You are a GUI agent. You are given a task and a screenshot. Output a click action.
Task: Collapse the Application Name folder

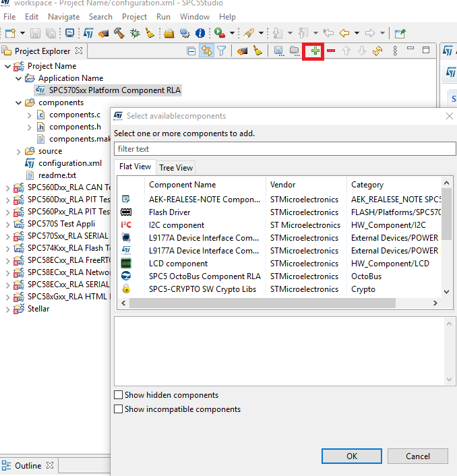point(18,78)
